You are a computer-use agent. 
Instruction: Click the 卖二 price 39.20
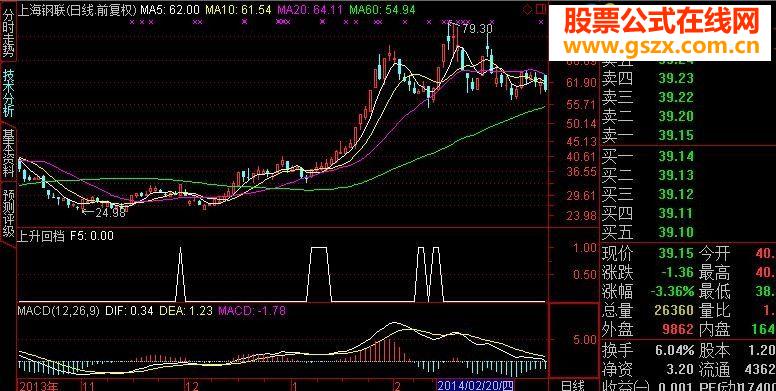676,116
